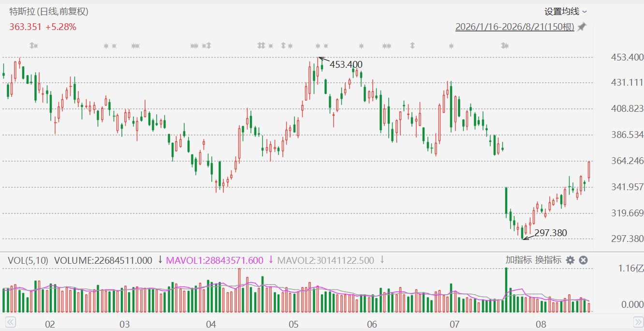Open the date range 2026/1/16-2026/8/21(150根) selector
This screenshot has height=331, width=644.
(515, 27)
